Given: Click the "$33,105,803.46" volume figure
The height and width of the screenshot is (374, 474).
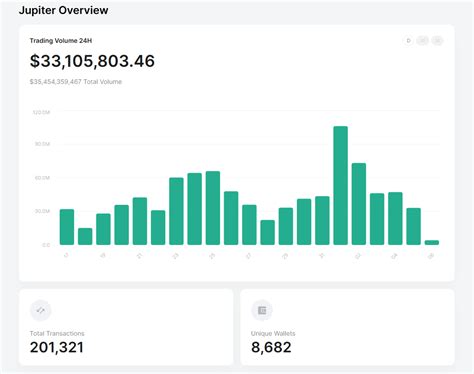Looking at the screenshot, I should click(92, 61).
